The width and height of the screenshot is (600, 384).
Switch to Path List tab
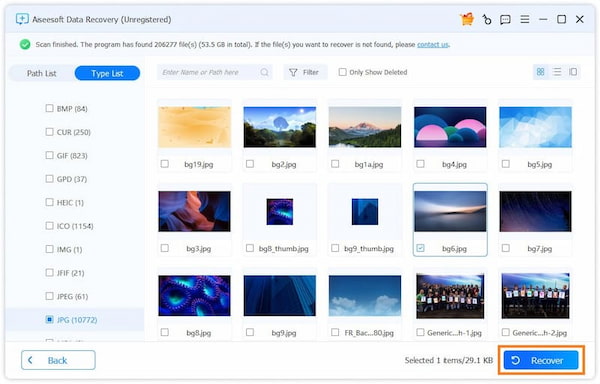click(41, 73)
